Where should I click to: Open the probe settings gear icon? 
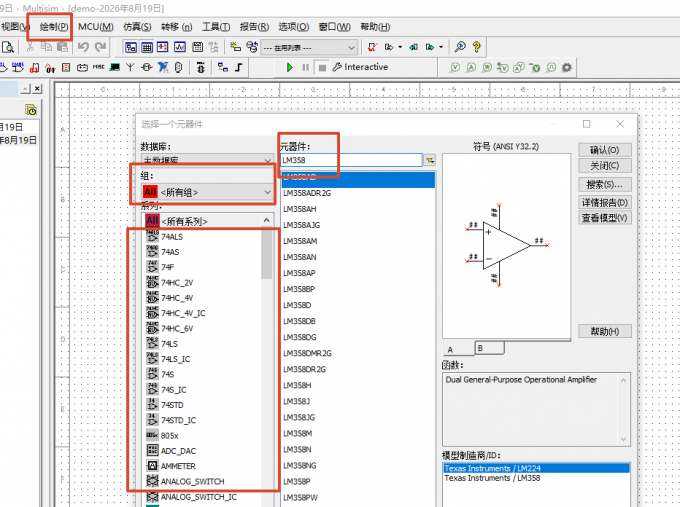(x=566, y=67)
